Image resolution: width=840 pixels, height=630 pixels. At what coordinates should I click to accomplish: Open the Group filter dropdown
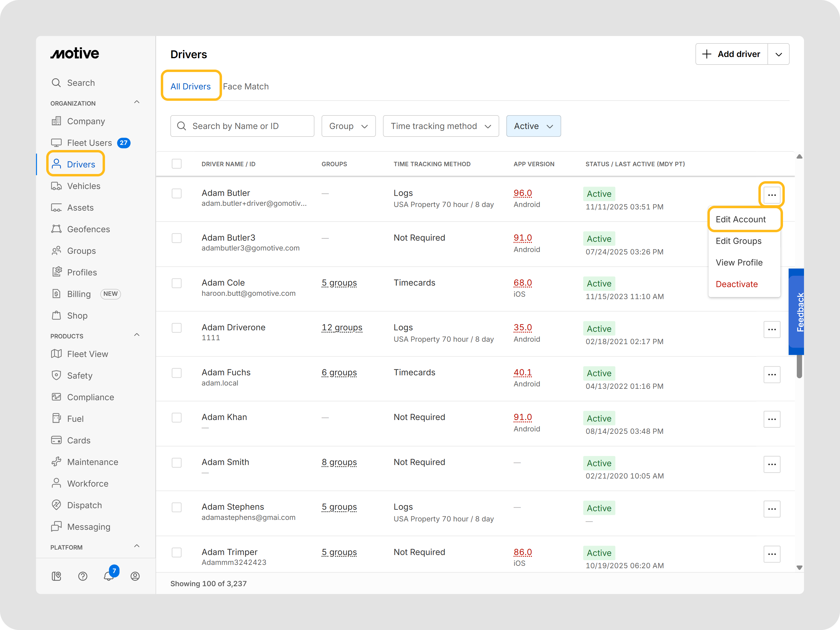click(x=348, y=126)
